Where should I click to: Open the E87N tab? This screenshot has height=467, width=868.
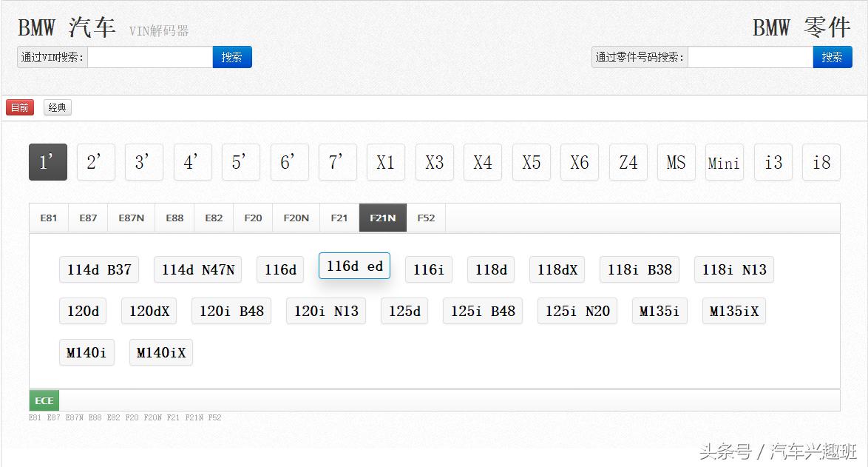[x=131, y=218]
